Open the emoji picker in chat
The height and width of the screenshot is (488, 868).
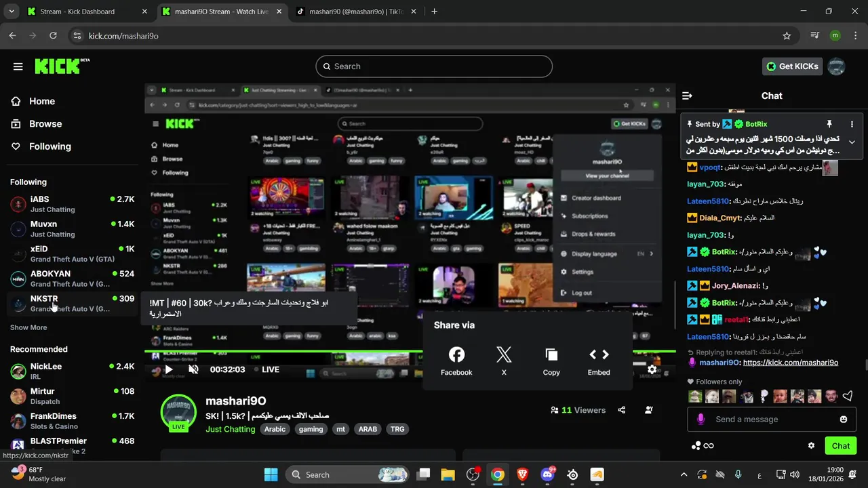(x=844, y=420)
